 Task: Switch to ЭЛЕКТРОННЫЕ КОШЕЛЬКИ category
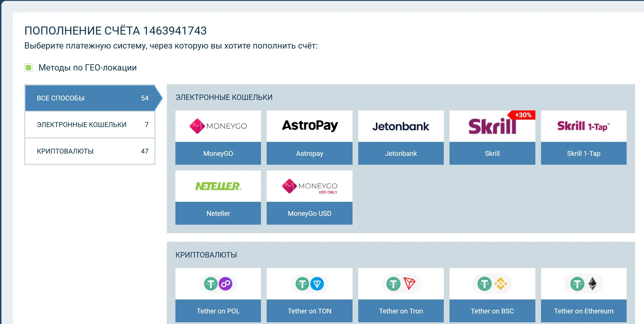tap(90, 124)
